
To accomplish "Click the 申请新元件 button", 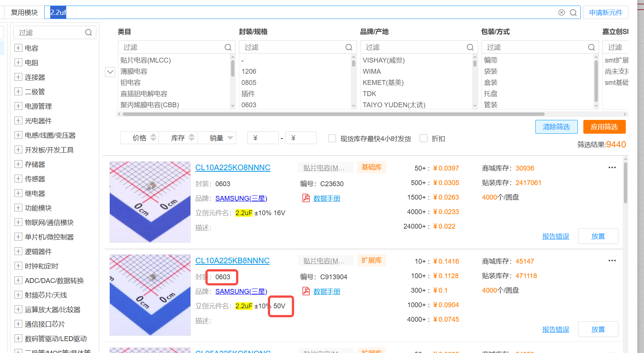I will point(606,12).
